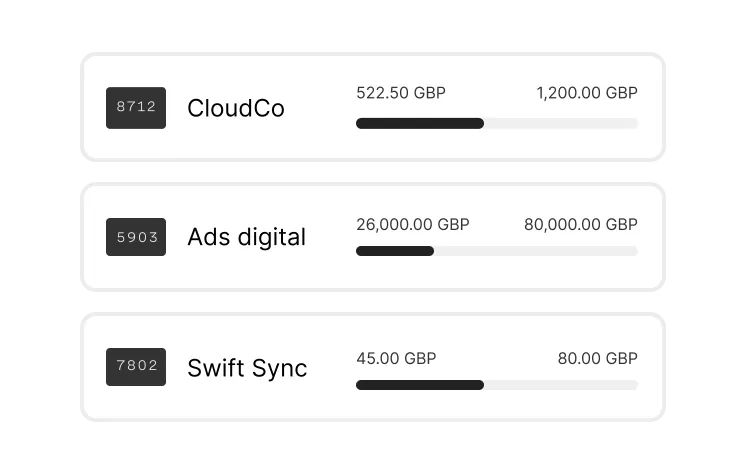Click the 45.00 GBP spent amount

point(396,358)
